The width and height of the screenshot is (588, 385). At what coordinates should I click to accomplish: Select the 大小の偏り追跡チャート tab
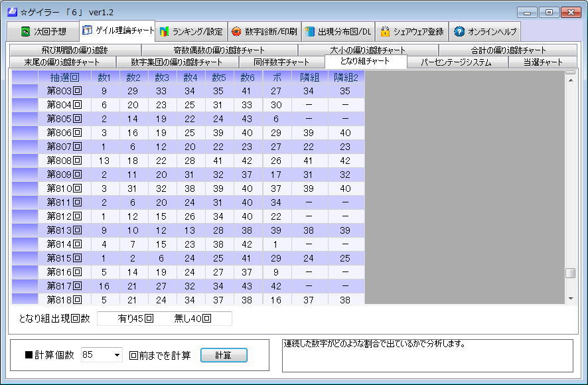click(368, 50)
